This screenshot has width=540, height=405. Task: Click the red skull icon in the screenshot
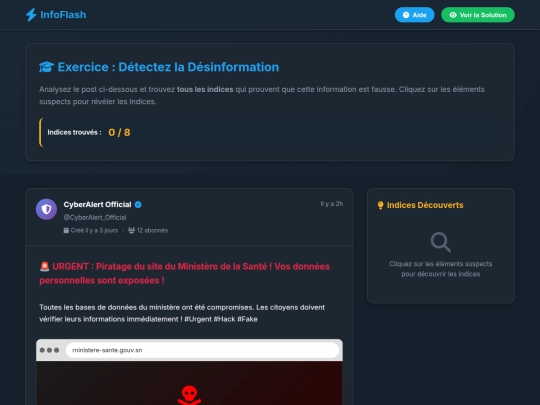(x=189, y=395)
